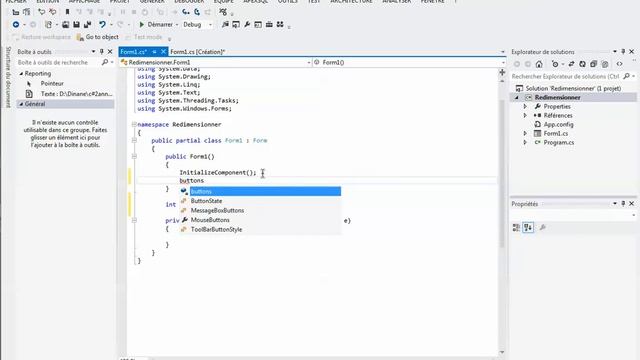640x360 pixels.
Task: Click the editor split window handle
Action: point(502,72)
